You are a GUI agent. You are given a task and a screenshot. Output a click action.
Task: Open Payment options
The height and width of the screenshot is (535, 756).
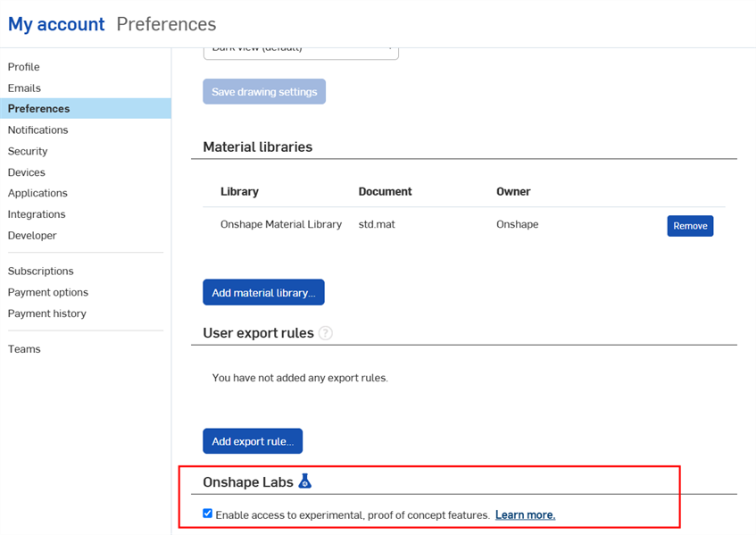[x=47, y=292]
